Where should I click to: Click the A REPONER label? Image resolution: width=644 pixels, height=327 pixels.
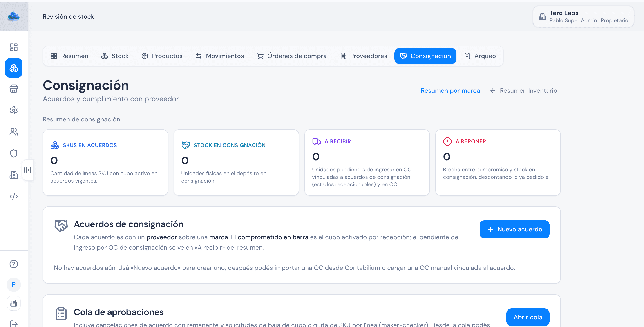pyautogui.click(x=471, y=141)
